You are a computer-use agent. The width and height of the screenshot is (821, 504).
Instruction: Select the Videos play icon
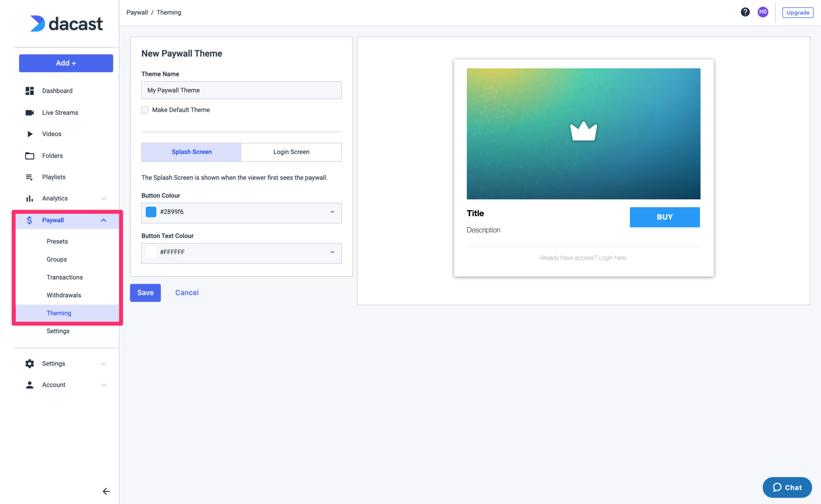coord(29,134)
